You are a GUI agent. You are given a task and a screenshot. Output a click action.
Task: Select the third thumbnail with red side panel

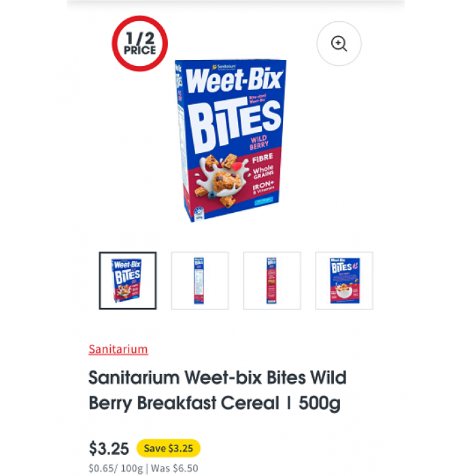pyautogui.click(x=272, y=280)
